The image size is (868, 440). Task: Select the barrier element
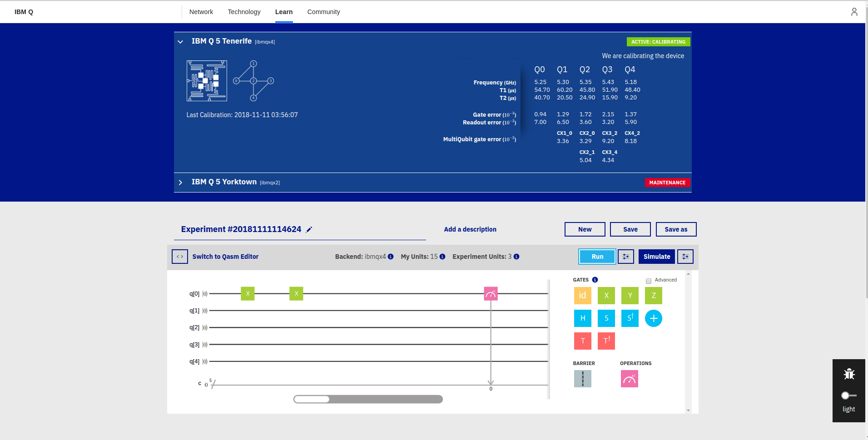point(583,378)
